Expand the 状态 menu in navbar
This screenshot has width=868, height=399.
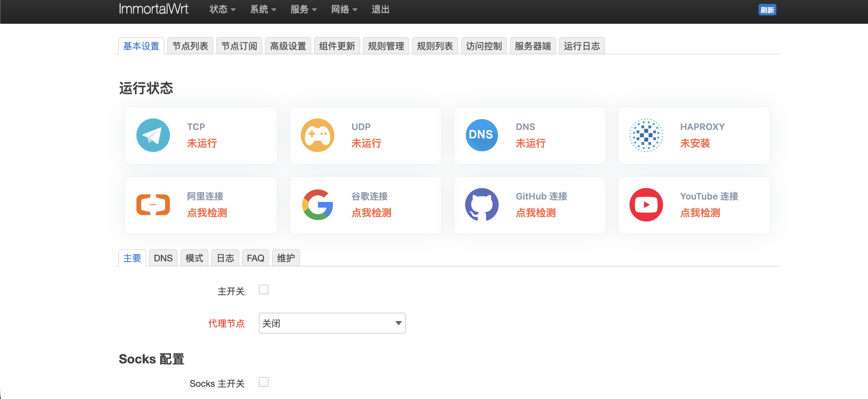(222, 9)
